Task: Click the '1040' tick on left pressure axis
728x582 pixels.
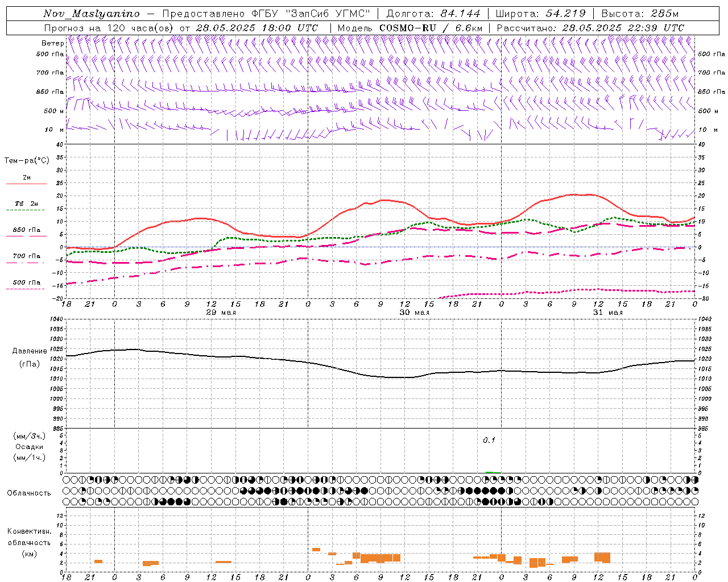Action: coord(56,319)
